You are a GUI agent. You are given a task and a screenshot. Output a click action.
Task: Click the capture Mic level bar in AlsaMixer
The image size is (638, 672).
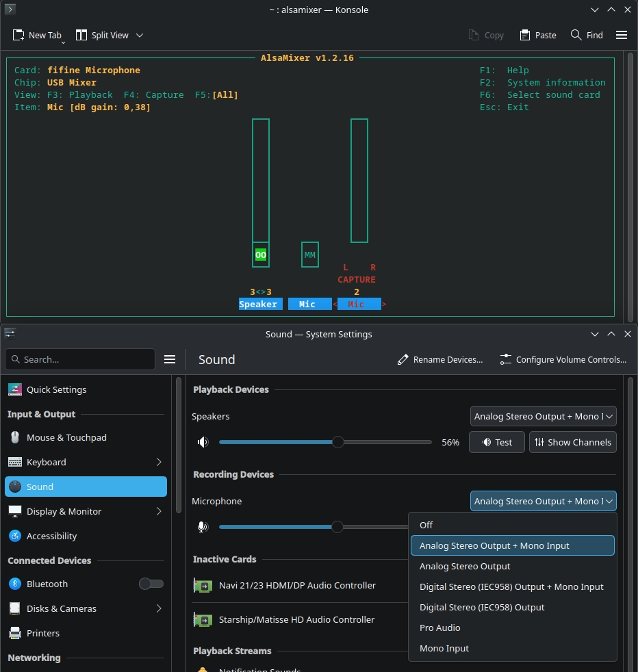[x=359, y=181]
